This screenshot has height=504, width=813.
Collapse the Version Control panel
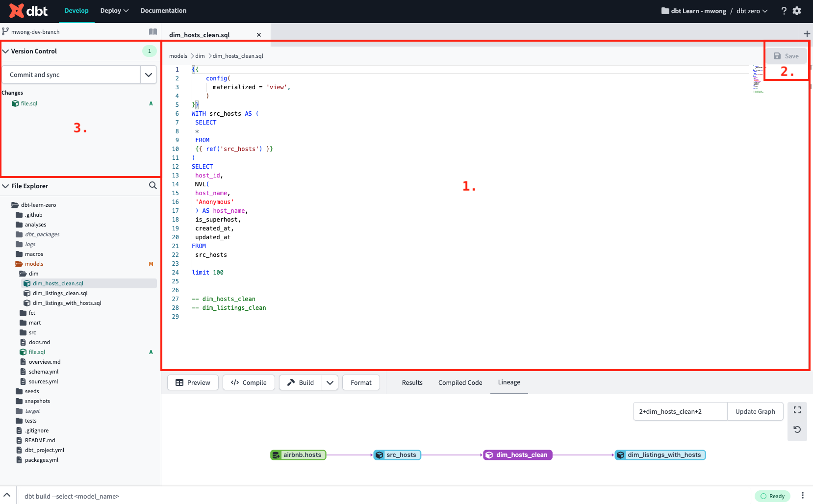click(x=6, y=51)
